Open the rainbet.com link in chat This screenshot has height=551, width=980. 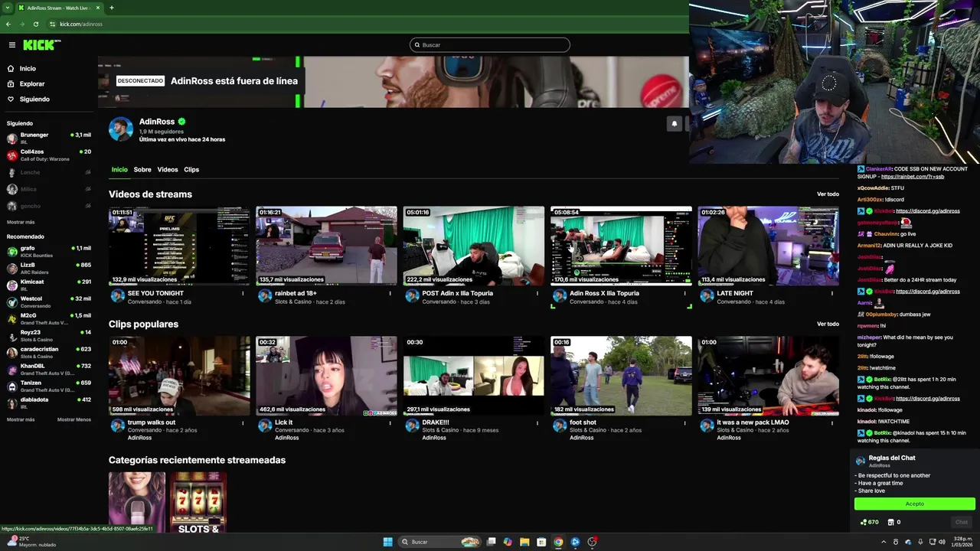(x=913, y=177)
